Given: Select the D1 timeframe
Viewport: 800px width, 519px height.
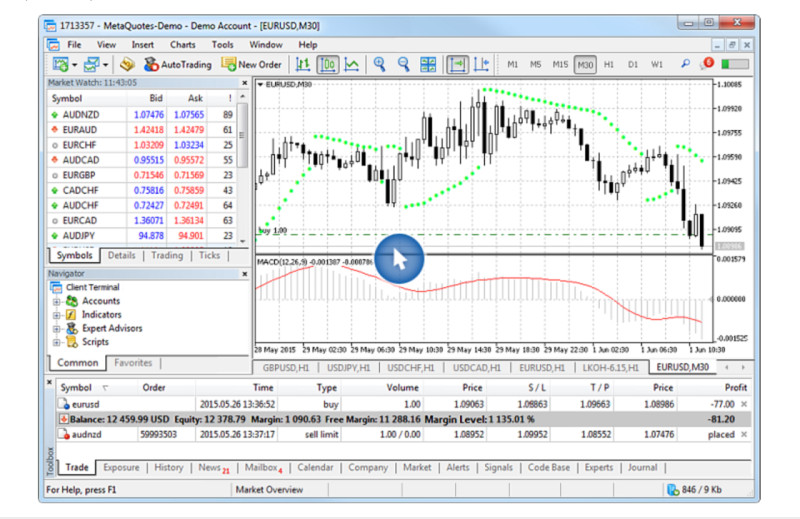Looking at the screenshot, I should point(633,65).
